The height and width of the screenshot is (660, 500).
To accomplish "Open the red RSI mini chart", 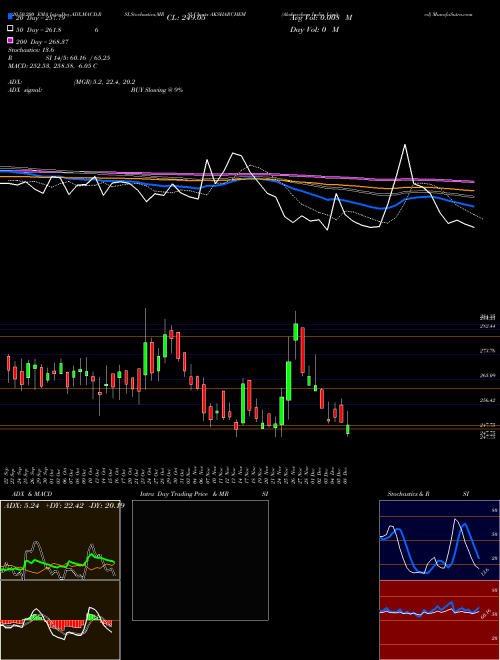I will [x=439, y=620].
